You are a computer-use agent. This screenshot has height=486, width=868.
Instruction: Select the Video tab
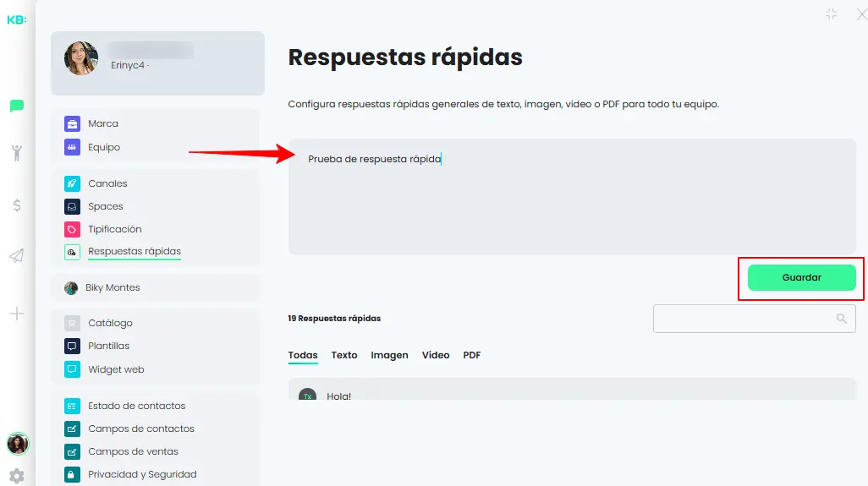[436, 355]
